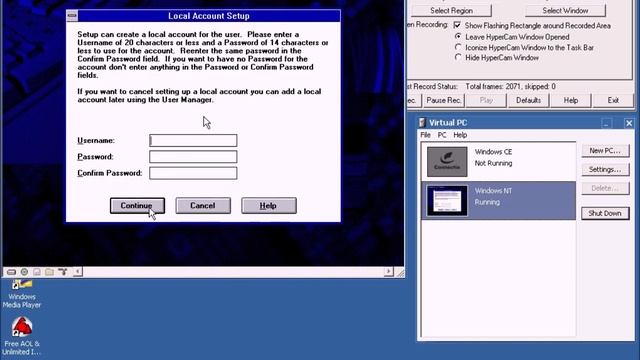Open Settings... for the selected PC
Image resolution: width=640 pixels, height=360 pixels.
605,169
